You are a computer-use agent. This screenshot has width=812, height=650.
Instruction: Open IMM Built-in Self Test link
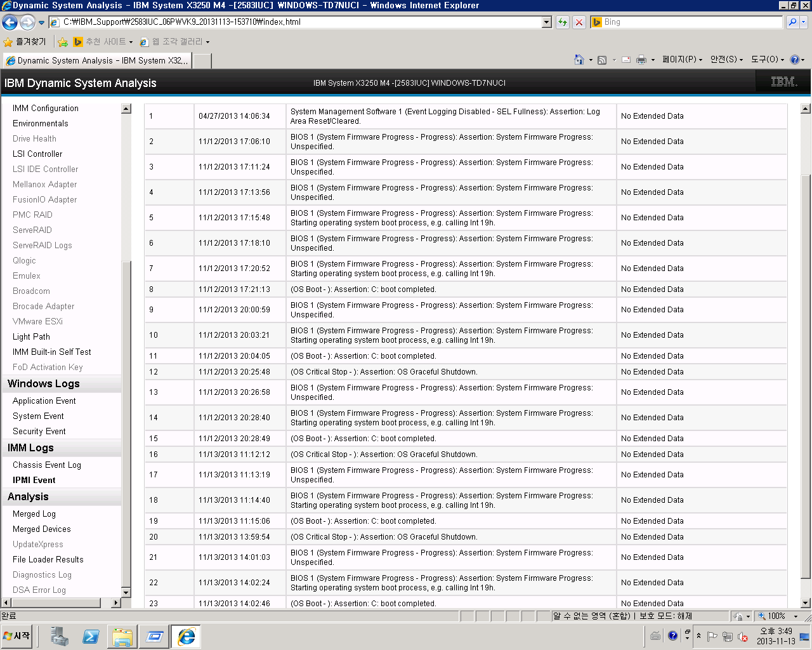[52, 352]
